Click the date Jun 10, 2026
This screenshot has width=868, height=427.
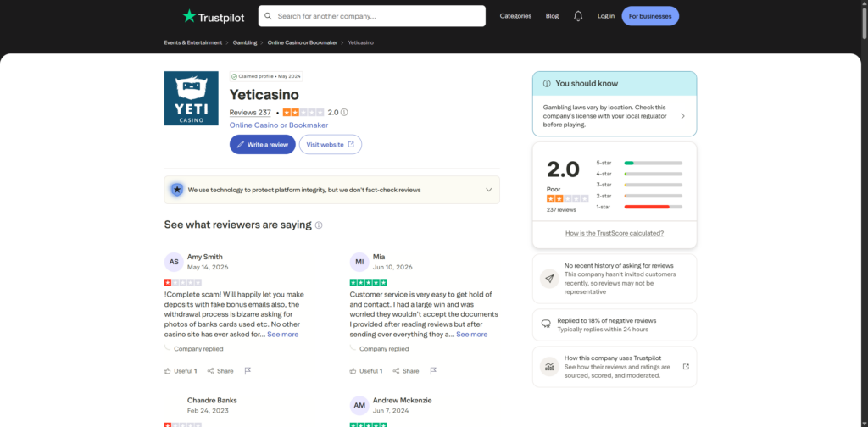coord(392,267)
